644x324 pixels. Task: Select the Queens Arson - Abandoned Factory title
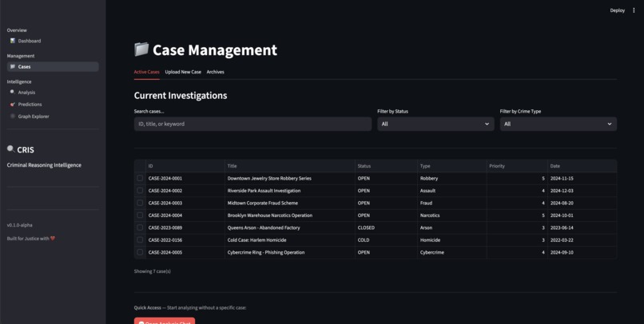pos(264,227)
